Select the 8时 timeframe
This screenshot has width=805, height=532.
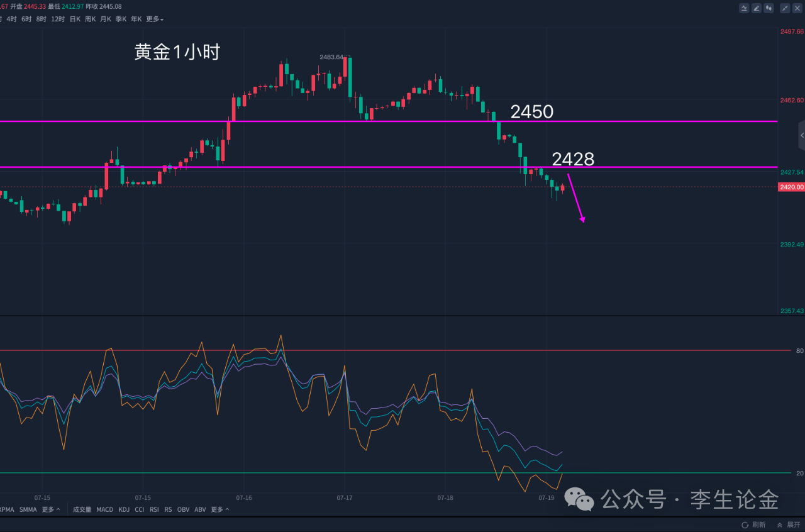pos(42,19)
